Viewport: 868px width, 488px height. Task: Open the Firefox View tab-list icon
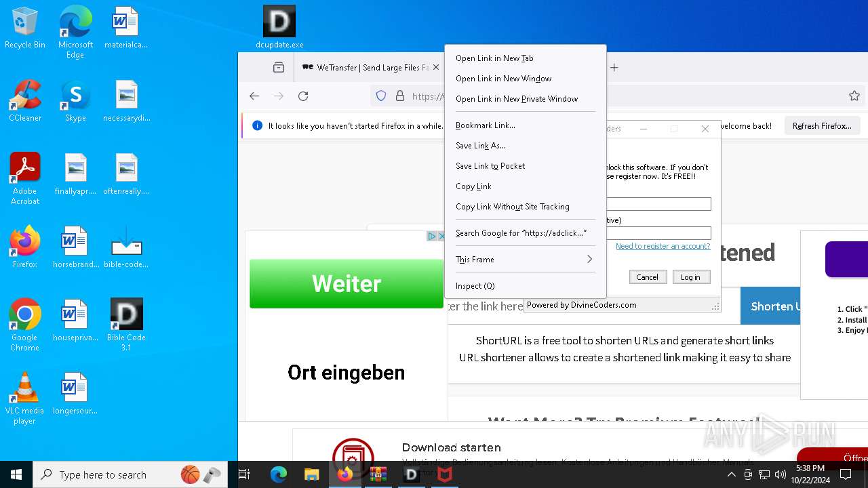click(x=279, y=67)
